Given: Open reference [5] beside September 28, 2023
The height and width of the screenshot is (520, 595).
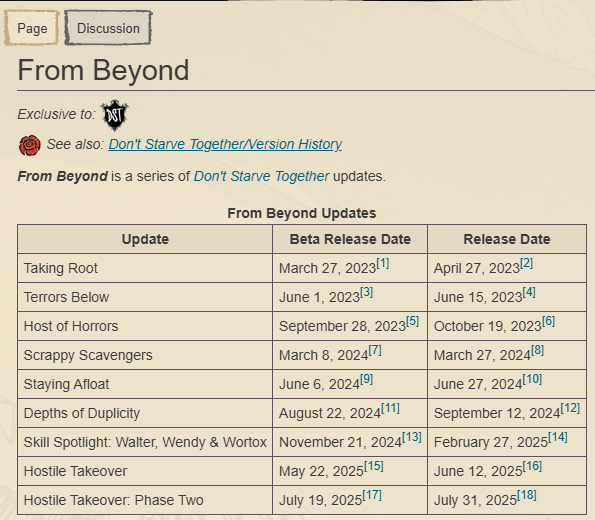Looking at the screenshot, I should (x=412, y=321).
